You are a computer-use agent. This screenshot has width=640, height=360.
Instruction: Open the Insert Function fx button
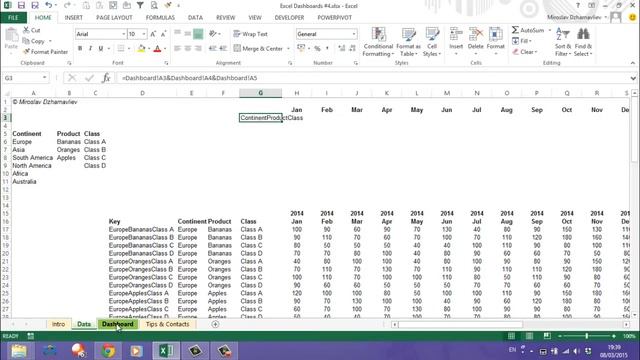click(x=106, y=78)
